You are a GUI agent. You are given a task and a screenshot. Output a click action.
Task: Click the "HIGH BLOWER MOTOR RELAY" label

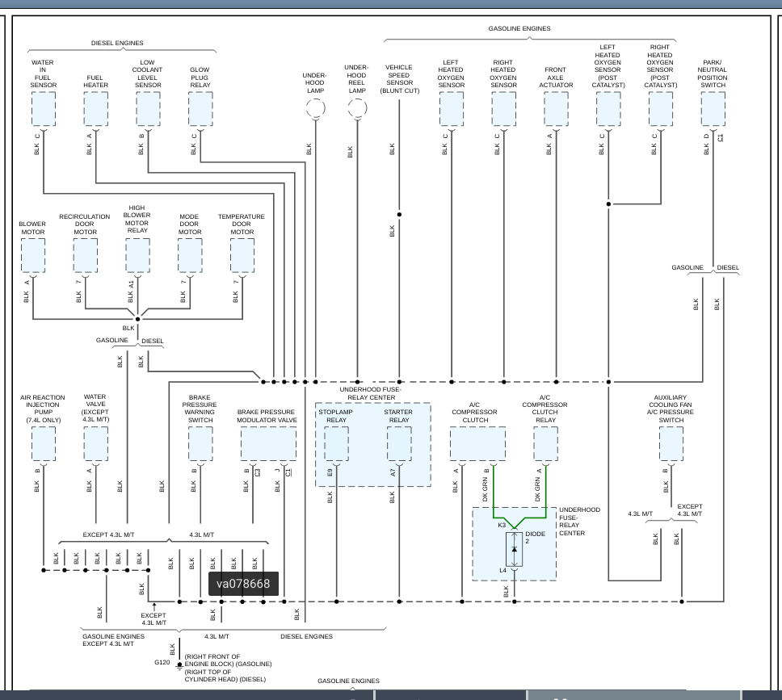pos(137,219)
